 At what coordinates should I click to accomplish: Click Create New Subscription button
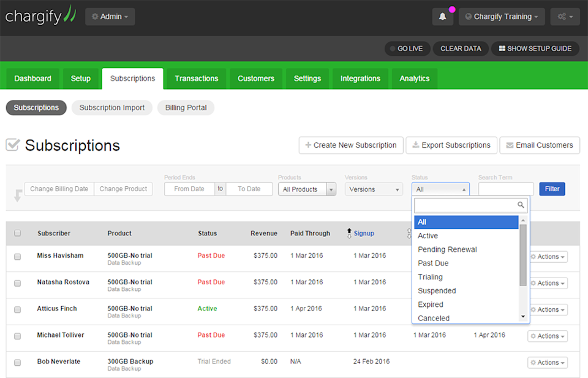coord(351,145)
